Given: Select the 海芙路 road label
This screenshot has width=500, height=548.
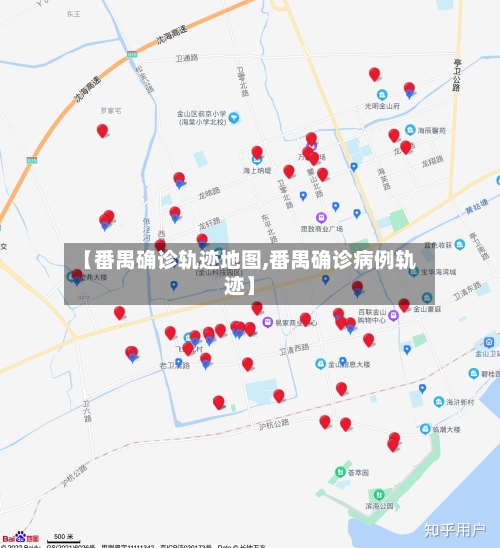Looking at the screenshot, I should click(x=384, y=179).
